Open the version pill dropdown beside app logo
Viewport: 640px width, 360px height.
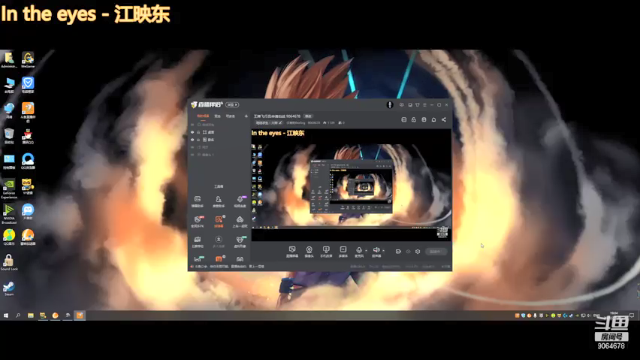tap(232, 105)
